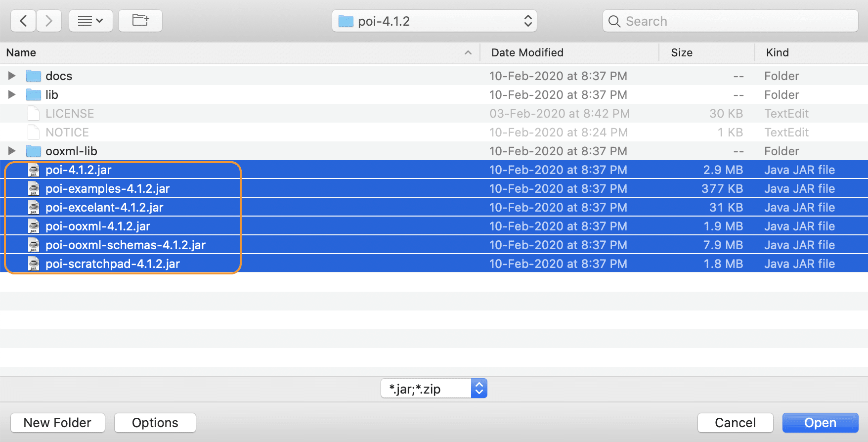Click the Cancel button

(736, 423)
